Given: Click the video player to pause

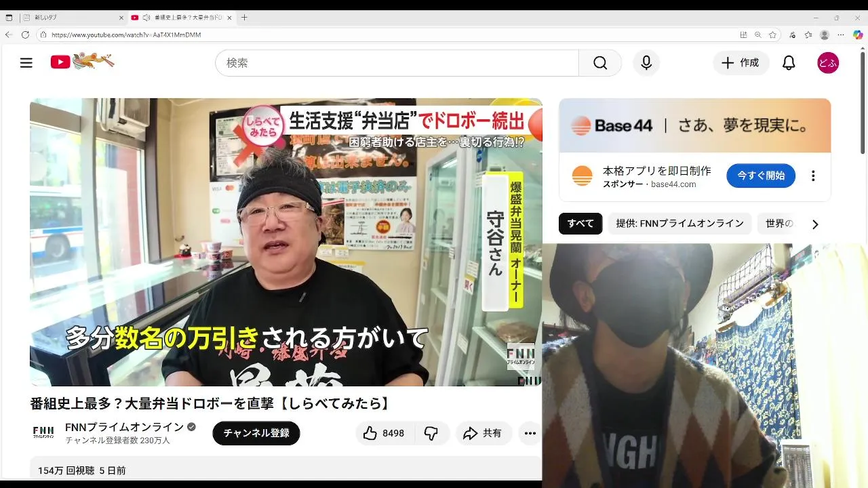Looking at the screenshot, I should click(x=285, y=242).
